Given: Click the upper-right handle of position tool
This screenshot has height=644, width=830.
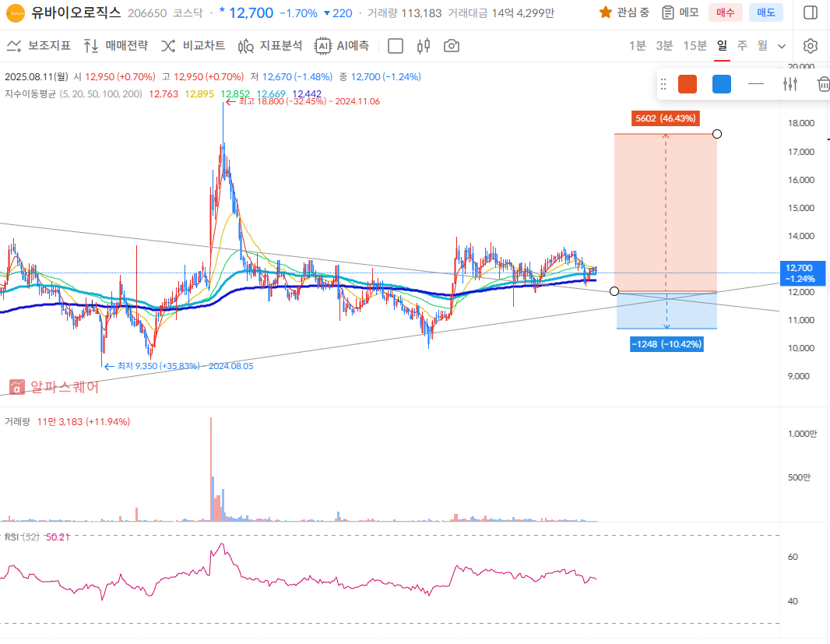Looking at the screenshot, I should click(x=717, y=134).
